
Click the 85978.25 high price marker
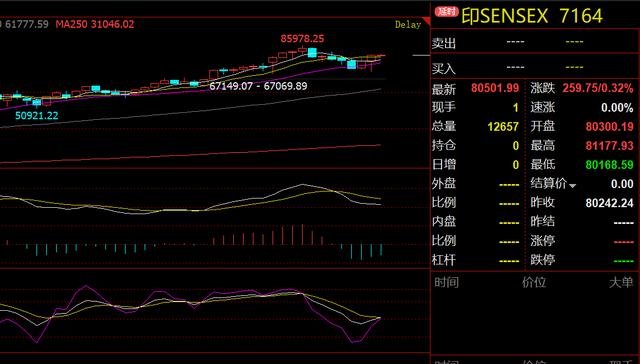pyautogui.click(x=302, y=39)
